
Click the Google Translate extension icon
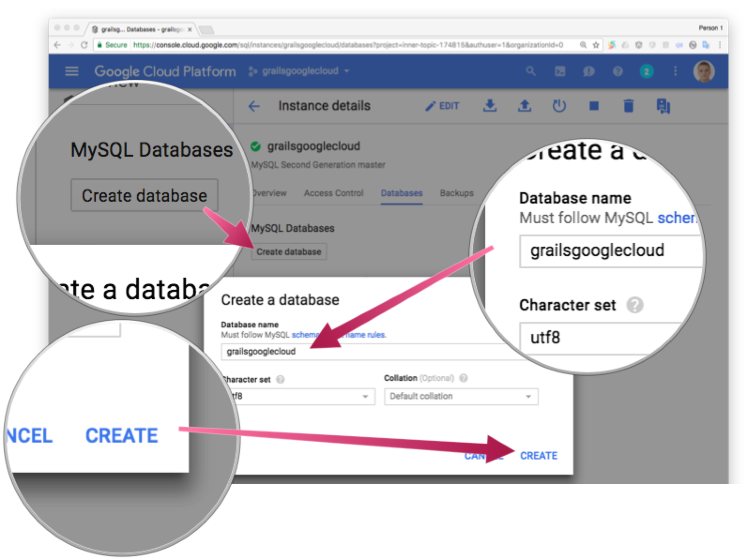click(x=706, y=45)
